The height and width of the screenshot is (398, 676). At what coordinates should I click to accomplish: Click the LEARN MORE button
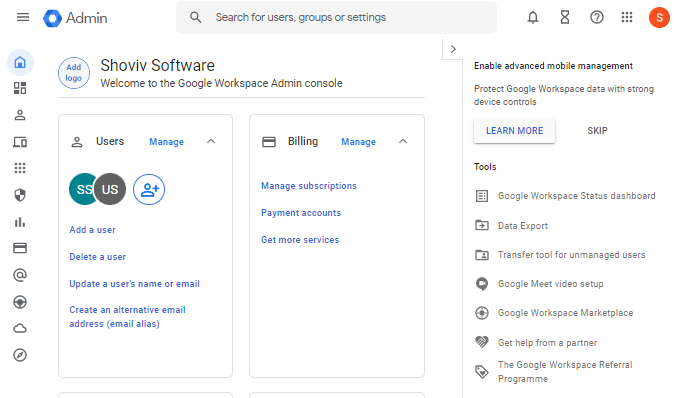[x=514, y=131]
